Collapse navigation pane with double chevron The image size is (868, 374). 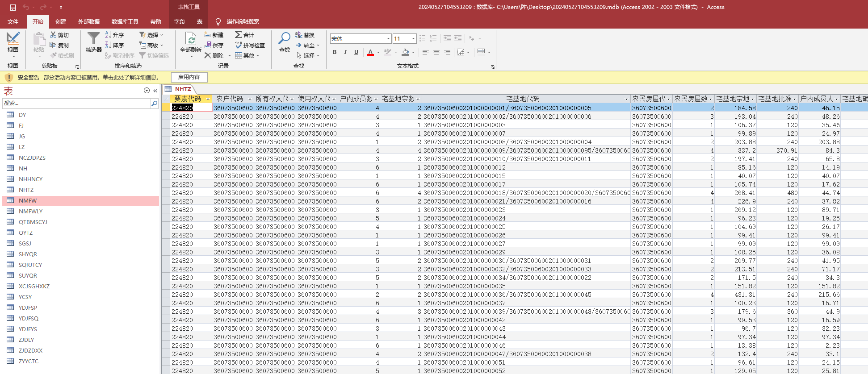(x=155, y=91)
